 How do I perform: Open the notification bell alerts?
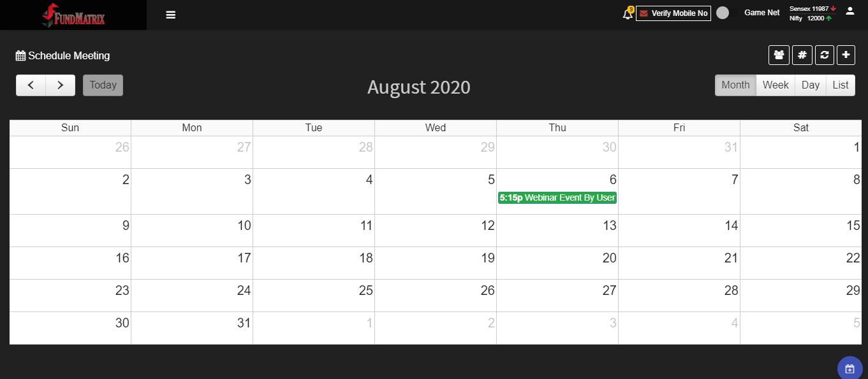click(628, 13)
